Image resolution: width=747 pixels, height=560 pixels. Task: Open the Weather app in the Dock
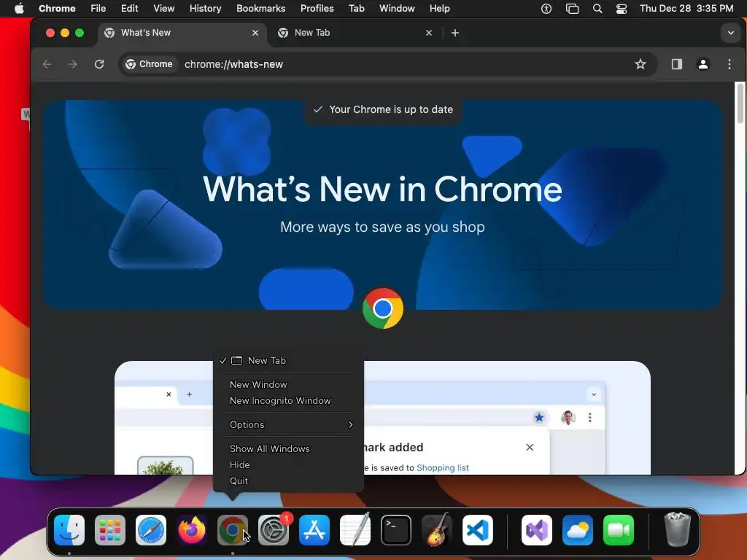(578, 530)
